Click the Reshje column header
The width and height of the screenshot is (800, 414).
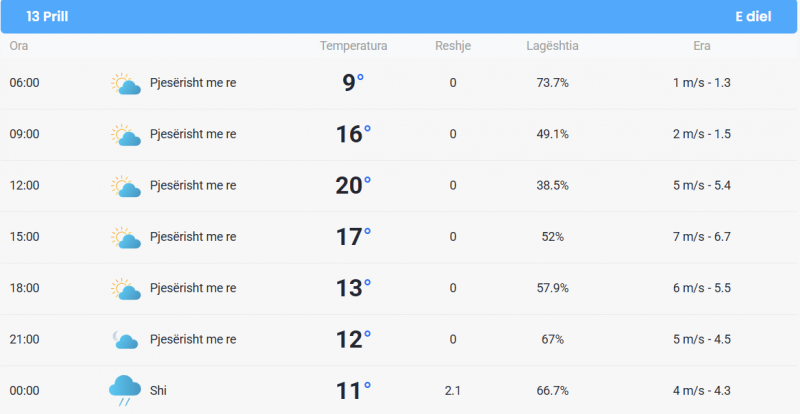pyautogui.click(x=453, y=46)
